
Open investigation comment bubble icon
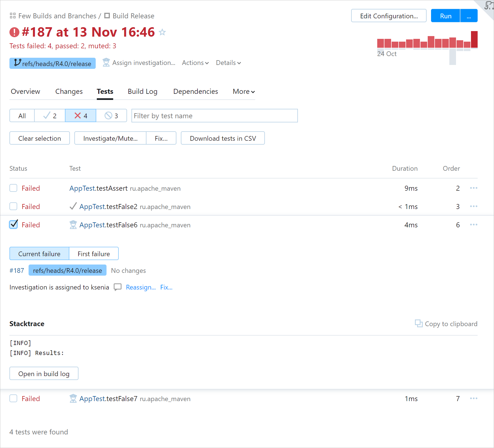pyautogui.click(x=118, y=287)
